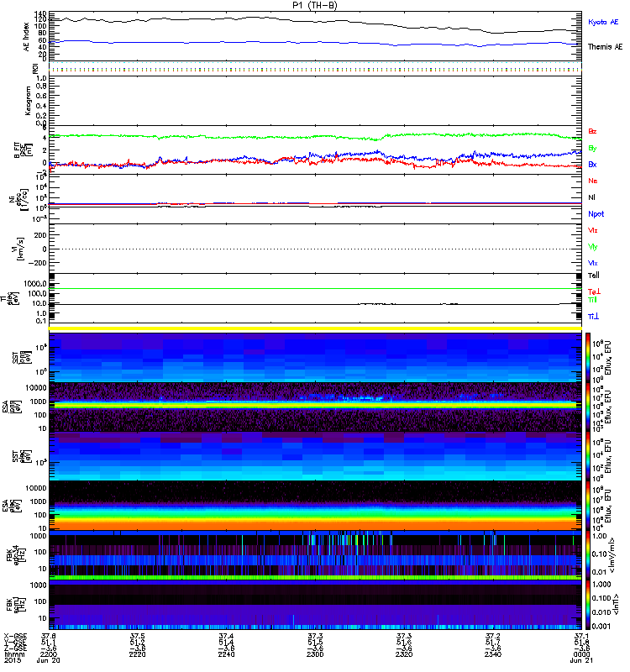The image size is (630, 672).
Task: Click the 2200 time tick label
Action: coord(49,654)
